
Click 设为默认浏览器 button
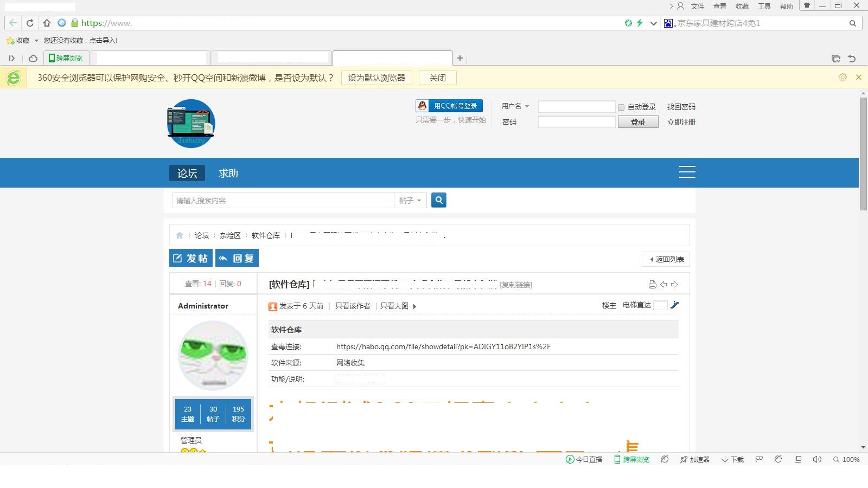pos(376,78)
